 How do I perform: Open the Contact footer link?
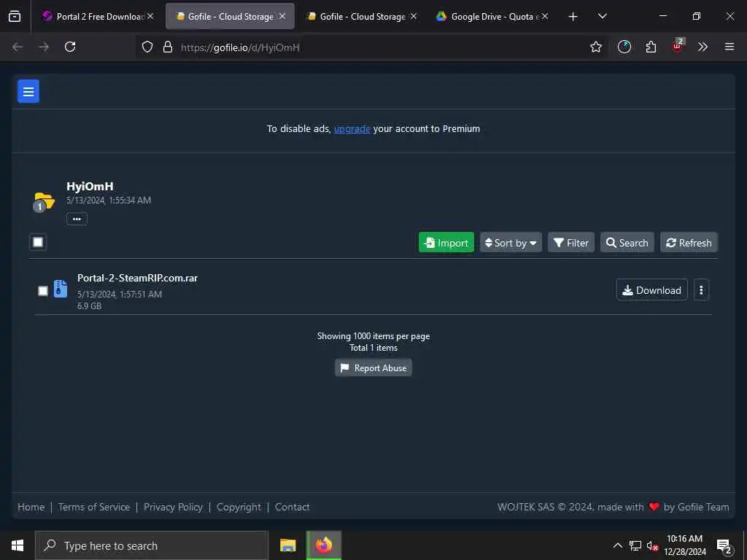click(292, 507)
